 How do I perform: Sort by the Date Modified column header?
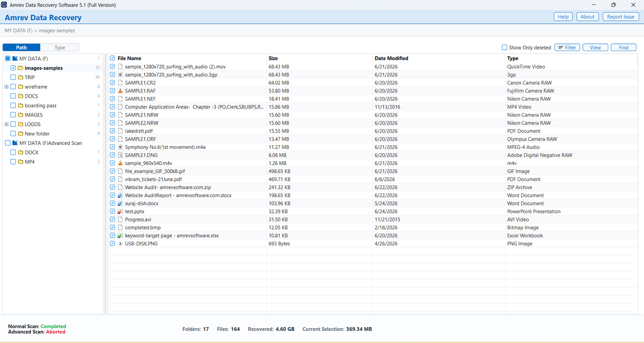click(391, 58)
